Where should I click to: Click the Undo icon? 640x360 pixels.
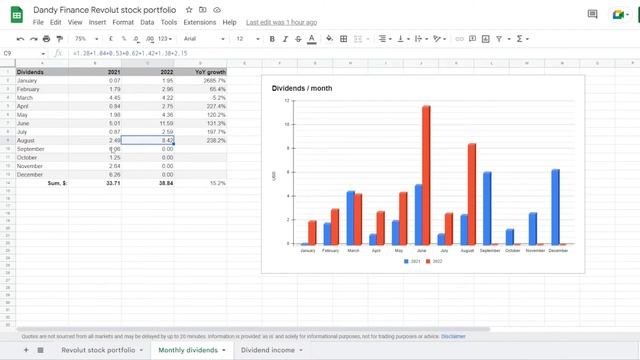coord(20,39)
